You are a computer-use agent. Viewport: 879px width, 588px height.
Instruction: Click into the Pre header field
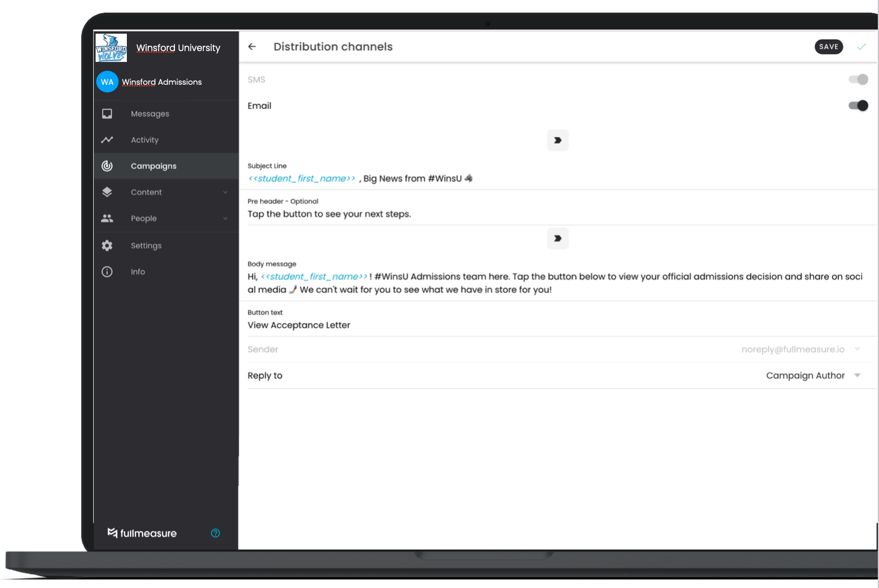(x=562, y=209)
